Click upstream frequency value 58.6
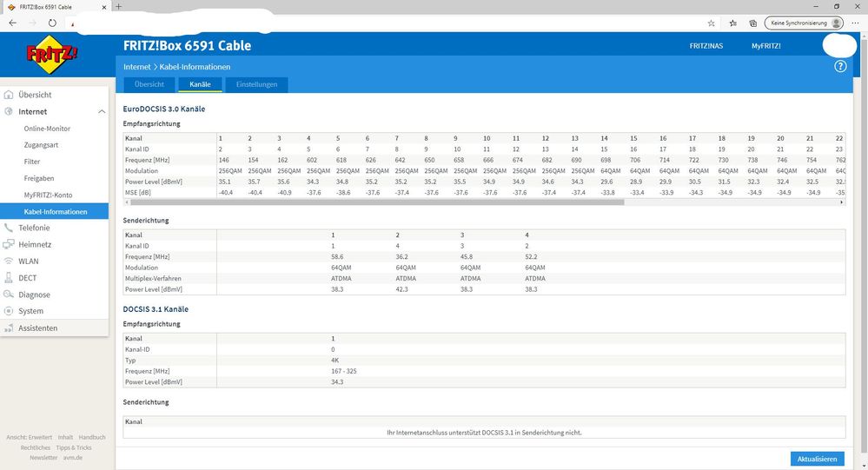This screenshot has width=868, height=470. [337, 257]
